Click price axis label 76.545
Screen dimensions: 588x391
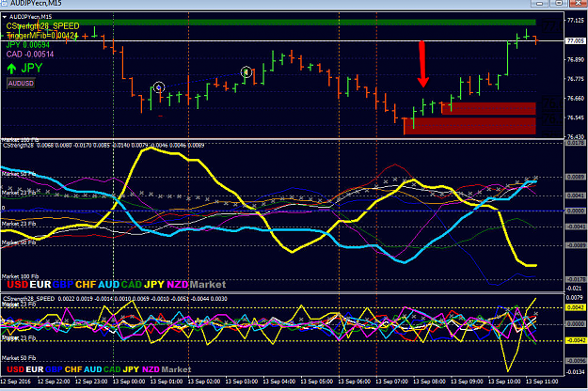pyautogui.click(x=576, y=117)
